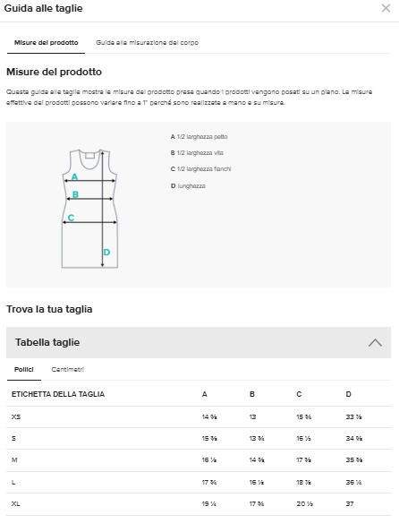This screenshot has width=399, height=532.
Task: Click the Tabella taglie header bar
Action: point(199,343)
